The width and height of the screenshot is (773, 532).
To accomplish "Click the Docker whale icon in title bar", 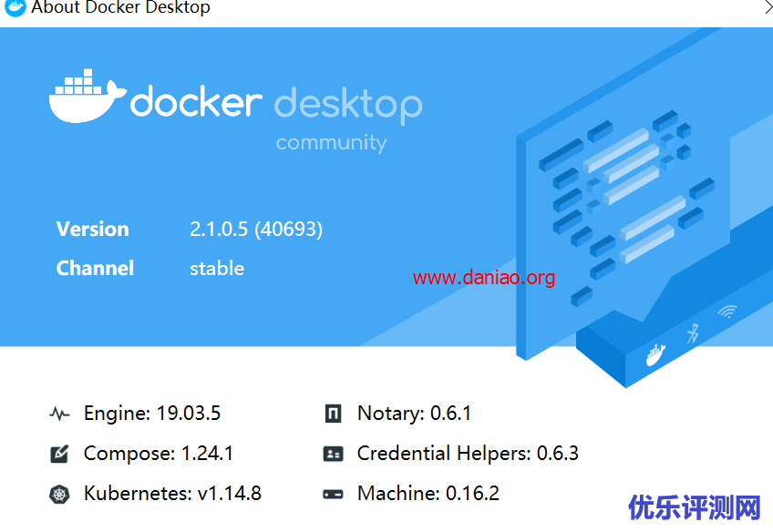I will (15, 7).
